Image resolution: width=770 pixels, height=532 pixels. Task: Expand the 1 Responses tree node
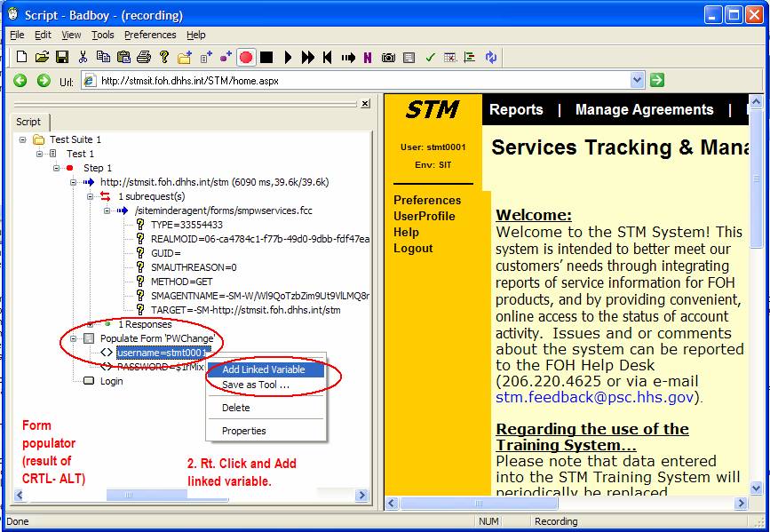tap(90, 324)
